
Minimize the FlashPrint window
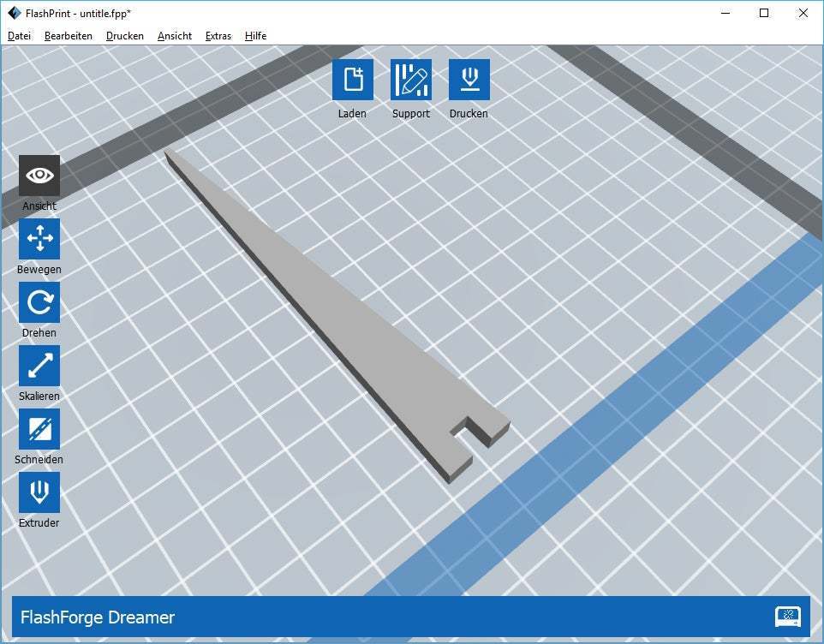pyautogui.click(x=725, y=13)
